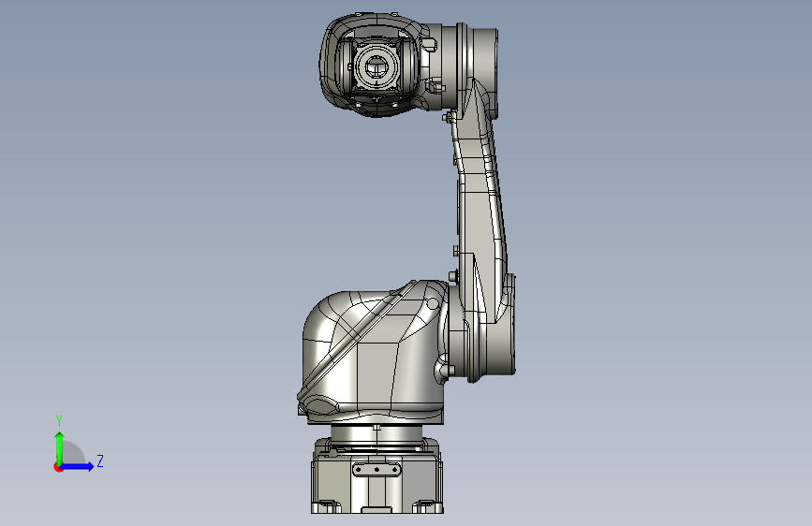Click the red X axis dot at the triad origin
The height and width of the screenshot is (526, 812).
point(58,468)
